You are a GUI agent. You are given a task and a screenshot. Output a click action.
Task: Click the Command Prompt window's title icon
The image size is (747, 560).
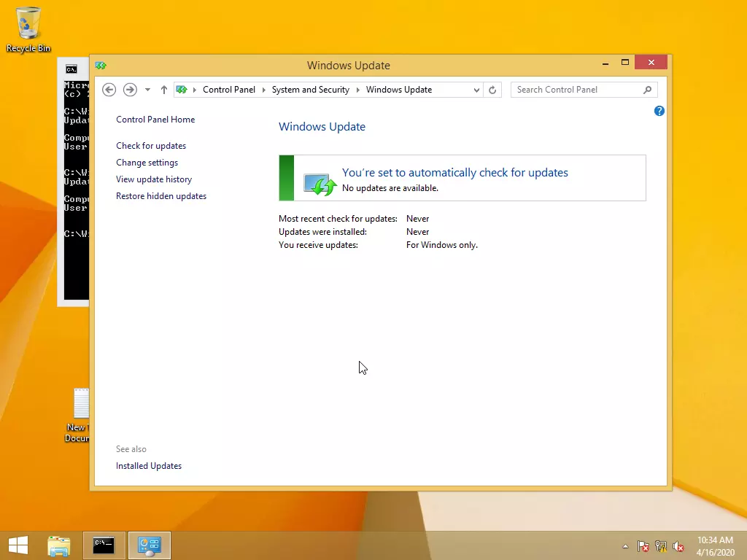71,69
